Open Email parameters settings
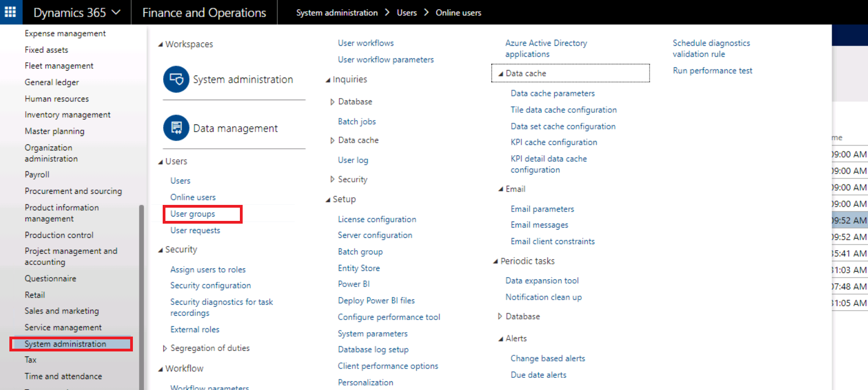Viewport: 868px width, 390px height. pos(542,209)
